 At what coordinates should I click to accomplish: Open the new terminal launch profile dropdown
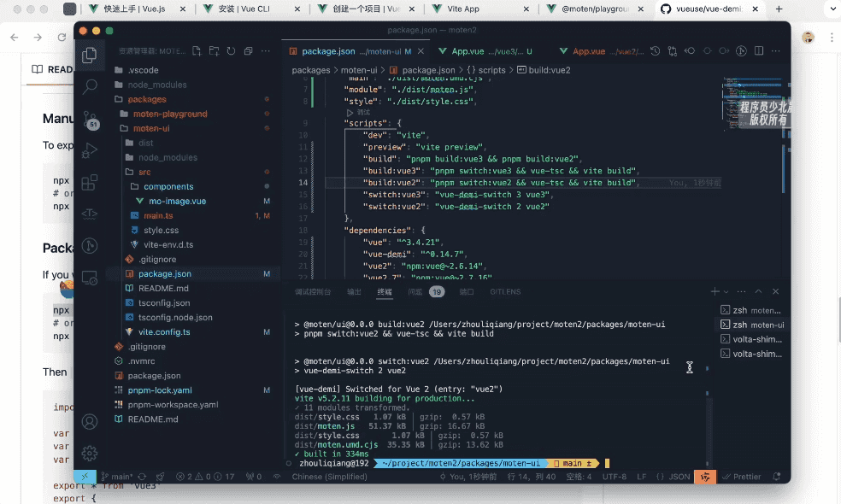point(726,291)
